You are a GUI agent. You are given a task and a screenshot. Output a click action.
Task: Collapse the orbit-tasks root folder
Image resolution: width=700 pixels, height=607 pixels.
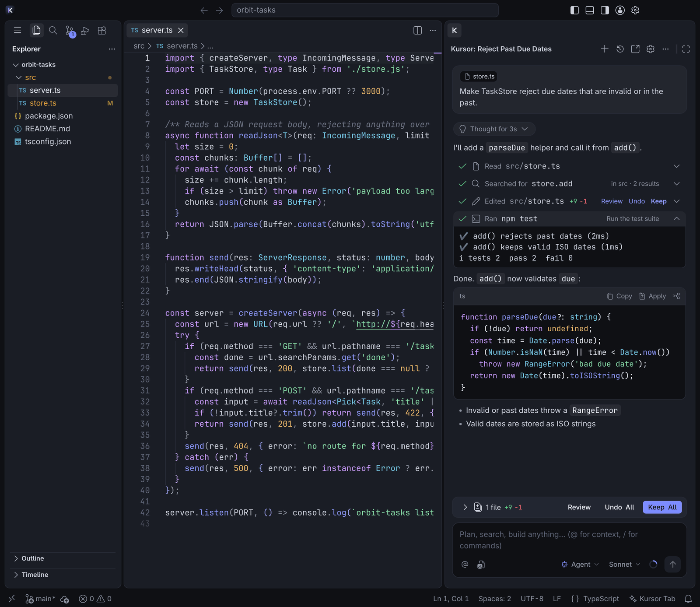point(63,65)
